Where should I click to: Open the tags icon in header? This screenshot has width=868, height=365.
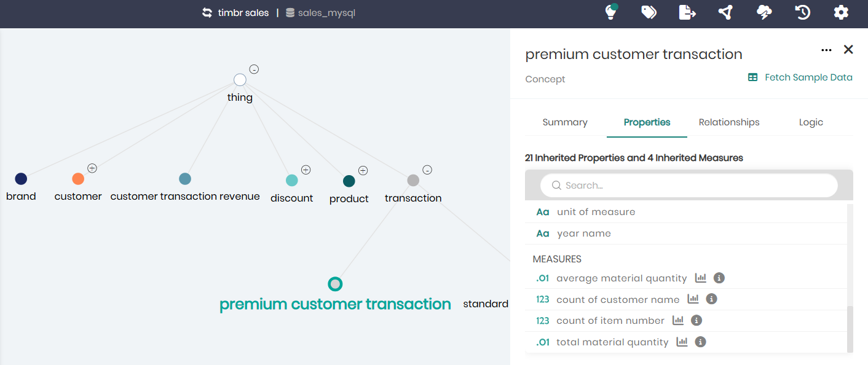(x=649, y=12)
